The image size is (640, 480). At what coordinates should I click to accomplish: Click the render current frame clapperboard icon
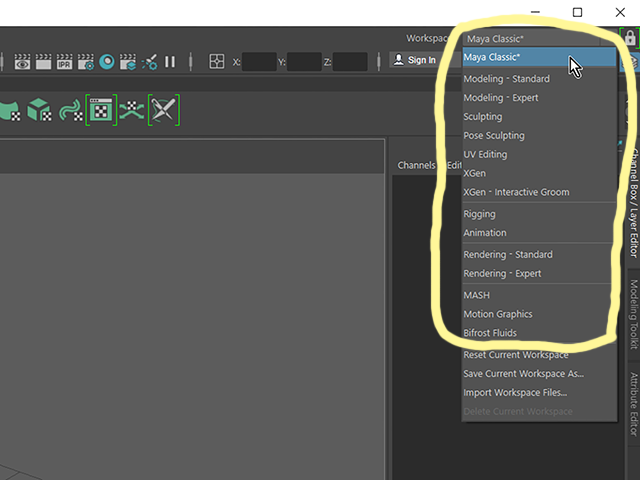click(43, 62)
